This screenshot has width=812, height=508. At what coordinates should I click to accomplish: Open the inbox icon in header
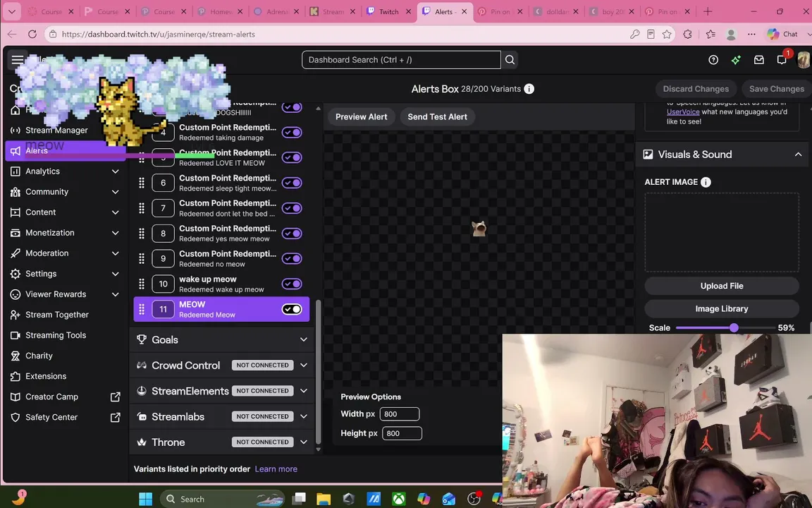pos(758,59)
